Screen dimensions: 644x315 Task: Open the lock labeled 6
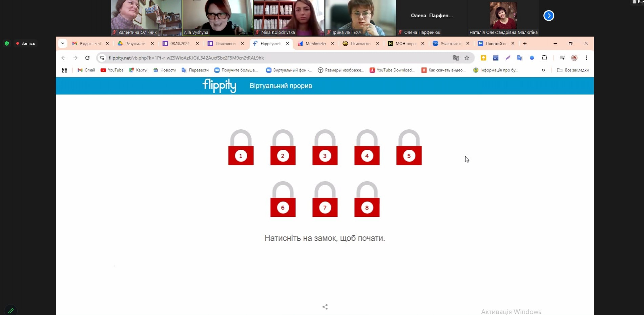tap(283, 199)
